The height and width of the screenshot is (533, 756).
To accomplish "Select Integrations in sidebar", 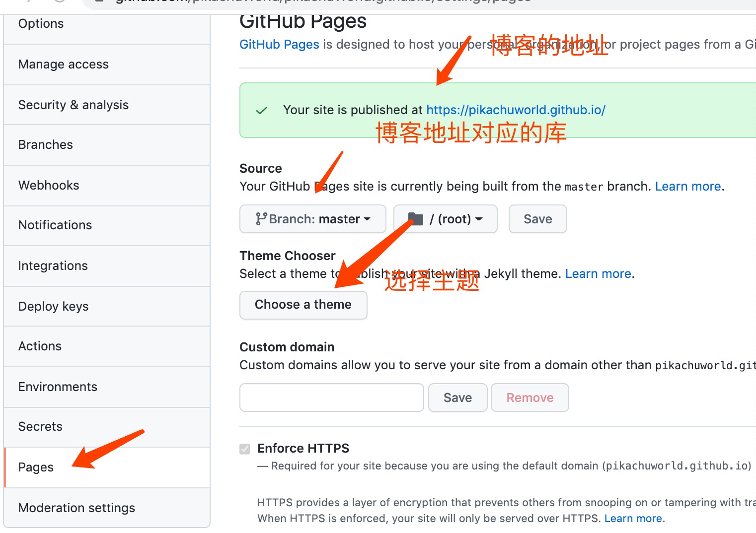I will pyautogui.click(x=107, y=266).
